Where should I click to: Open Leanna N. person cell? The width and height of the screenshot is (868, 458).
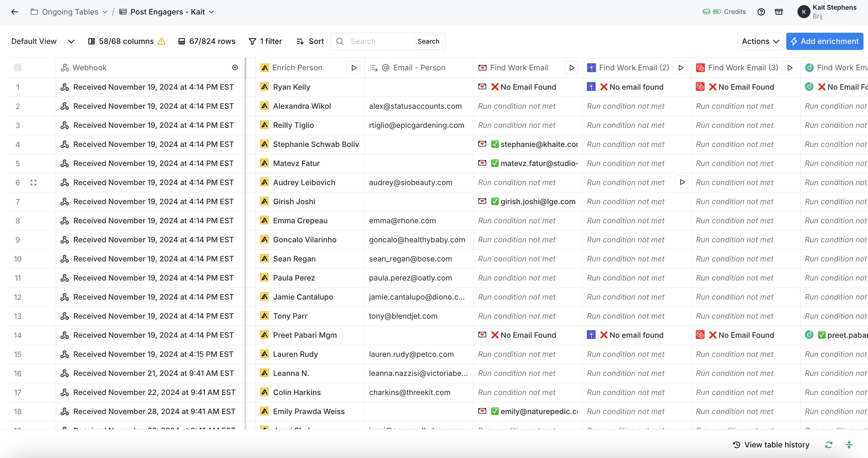pos(310,373)
